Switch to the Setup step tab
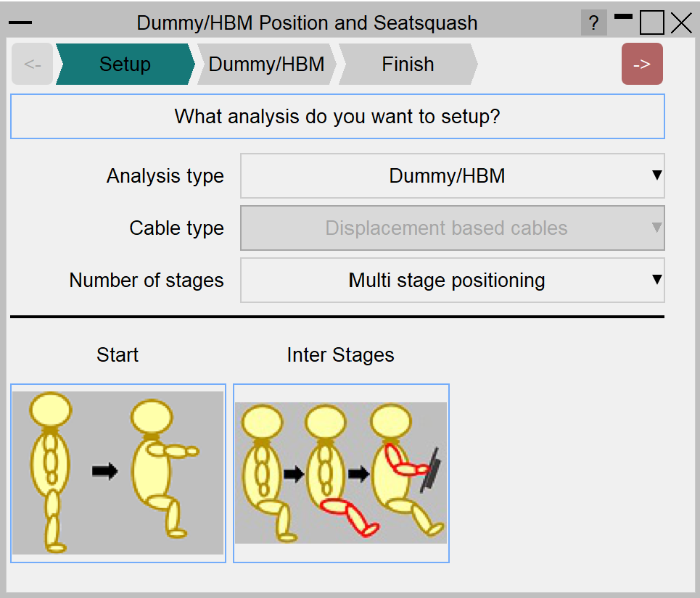Image resolution: width=700 pixels, height=598 pixels. point(125,64)
